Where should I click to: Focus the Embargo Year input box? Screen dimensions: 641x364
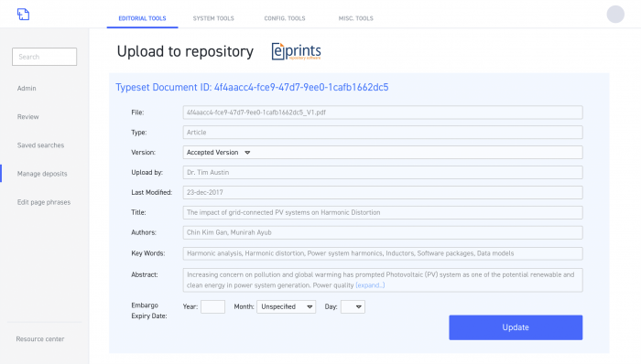pos(212,307)
